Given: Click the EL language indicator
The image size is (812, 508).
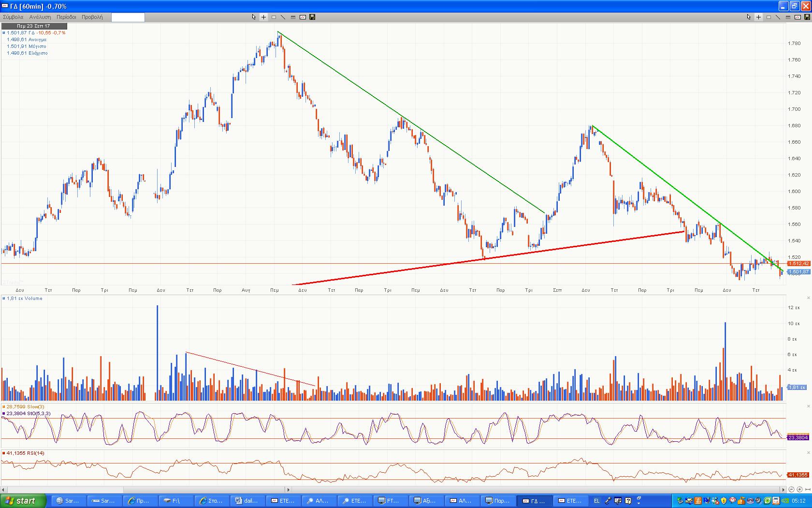Looking at the screenshot, I should point(597,501).
